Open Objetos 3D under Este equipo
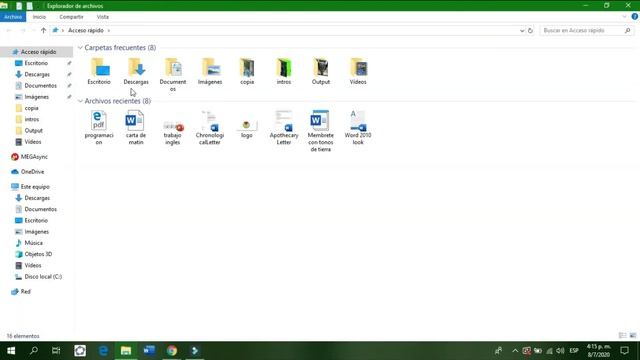The image size is (640, 360). click(38, 254)
